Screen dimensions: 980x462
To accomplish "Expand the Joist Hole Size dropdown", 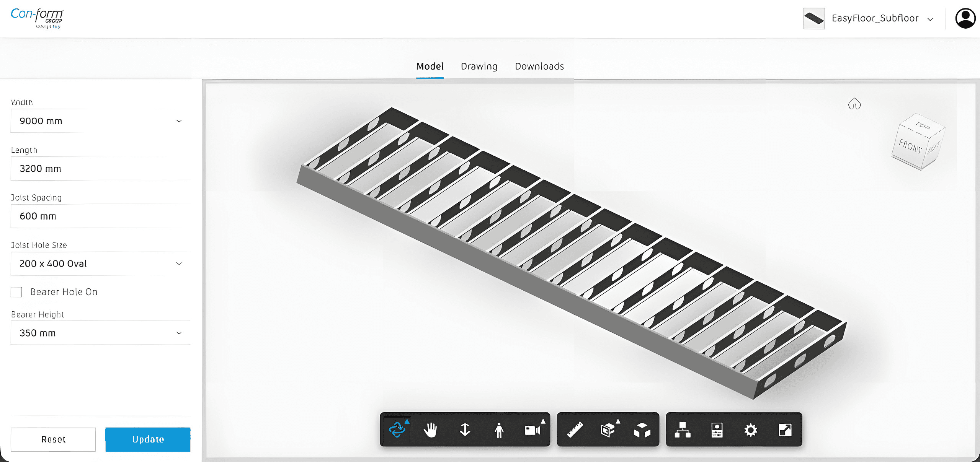I will tap(100, 264).
